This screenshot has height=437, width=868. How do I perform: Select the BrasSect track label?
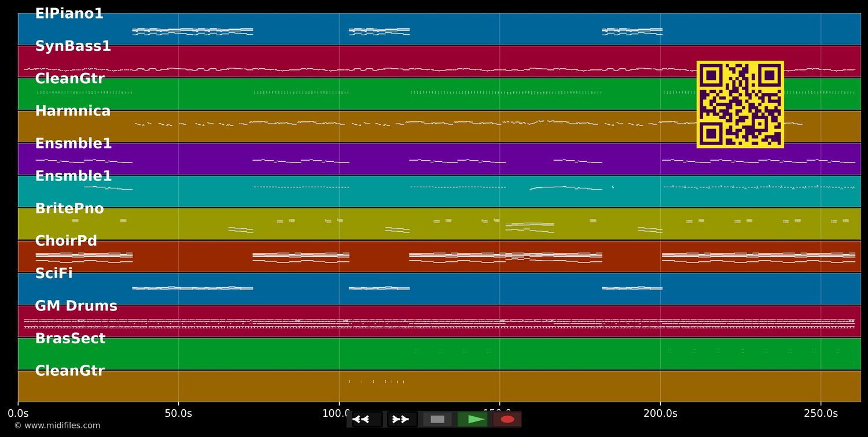coord(70,339)
